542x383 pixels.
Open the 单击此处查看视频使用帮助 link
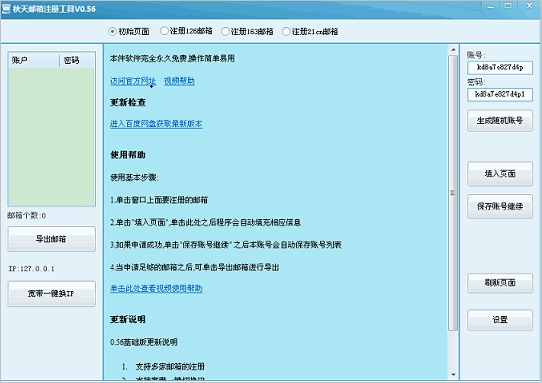point(156,288)
